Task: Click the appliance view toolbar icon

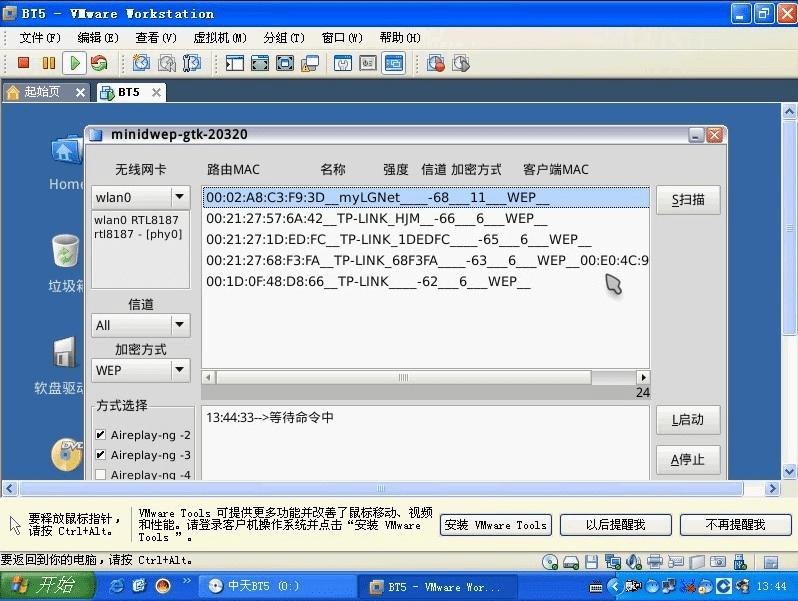Action: [x=367, y=63]
